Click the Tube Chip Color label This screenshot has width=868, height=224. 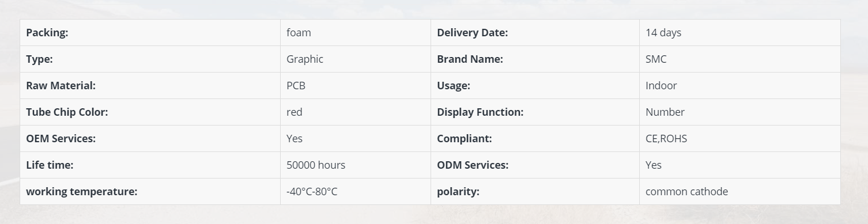click(x=67, y=112)
